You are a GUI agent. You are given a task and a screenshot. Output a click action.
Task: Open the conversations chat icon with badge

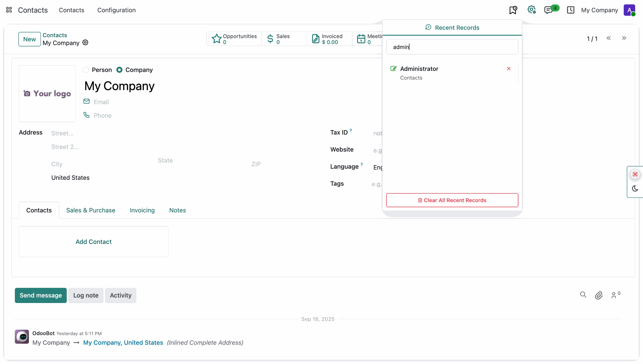coord(549,10)
